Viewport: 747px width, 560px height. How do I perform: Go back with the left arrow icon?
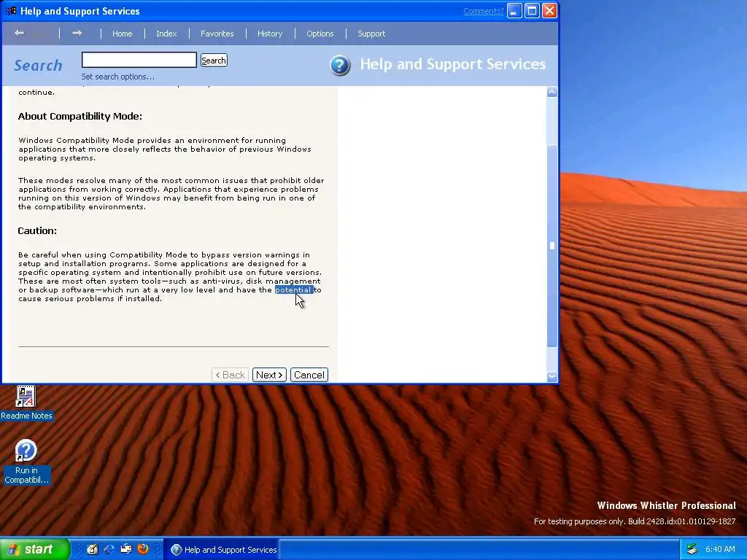tap(19, 33)
